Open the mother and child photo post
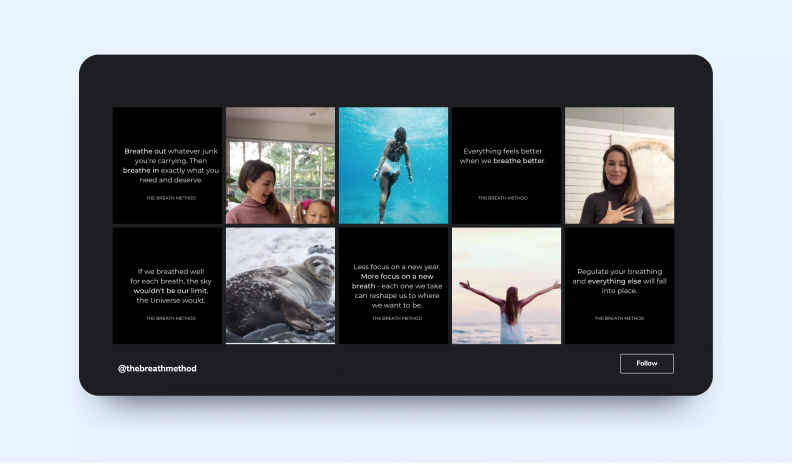 tap(280, 165)
